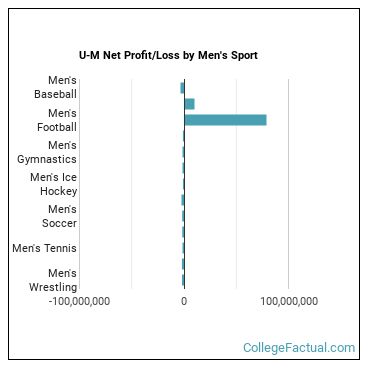Click the -100,000,000 axis value
The height and width of the screenshot is (370, 370).
pyautogui.click(x=79, y=301)
